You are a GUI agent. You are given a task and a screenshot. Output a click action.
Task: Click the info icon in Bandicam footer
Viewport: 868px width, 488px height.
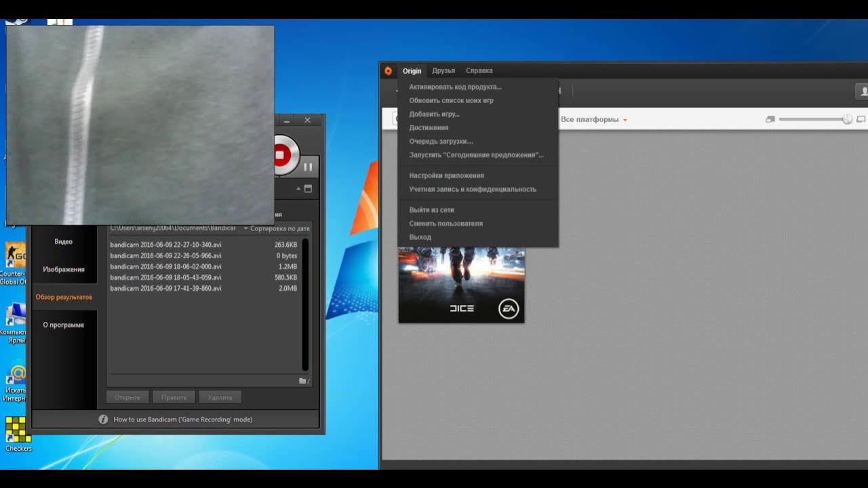(103, 420)
